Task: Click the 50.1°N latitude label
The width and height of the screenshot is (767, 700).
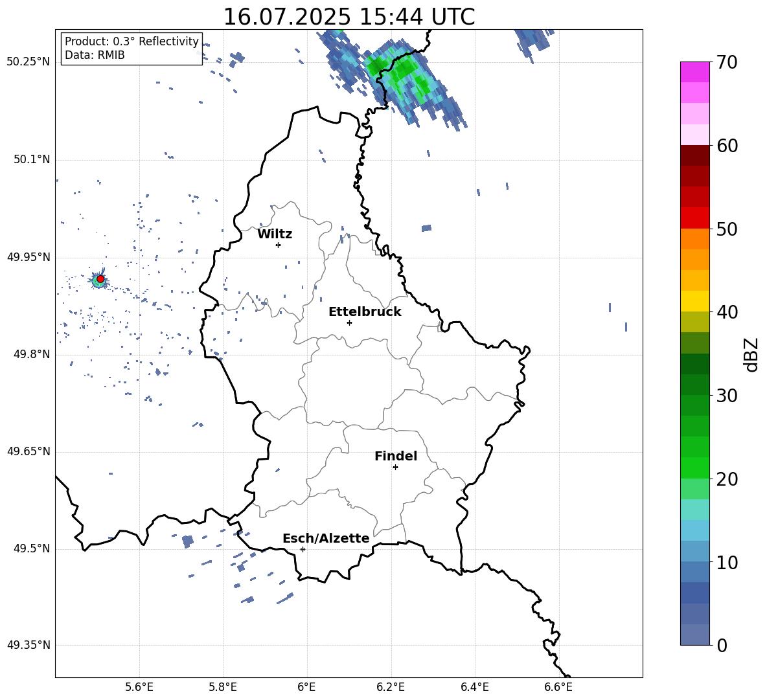Action: pos(32,159)
